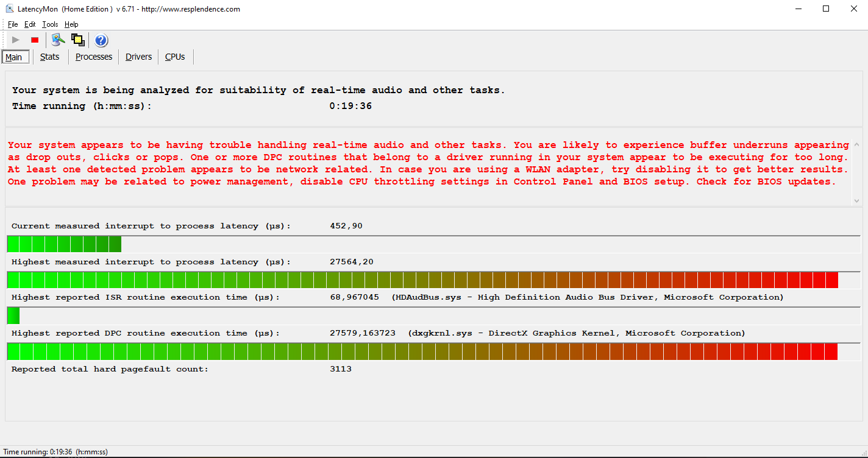Click the highest DPC execution time bar
This screenshot has width=868, height=458.
click(433, 351)
